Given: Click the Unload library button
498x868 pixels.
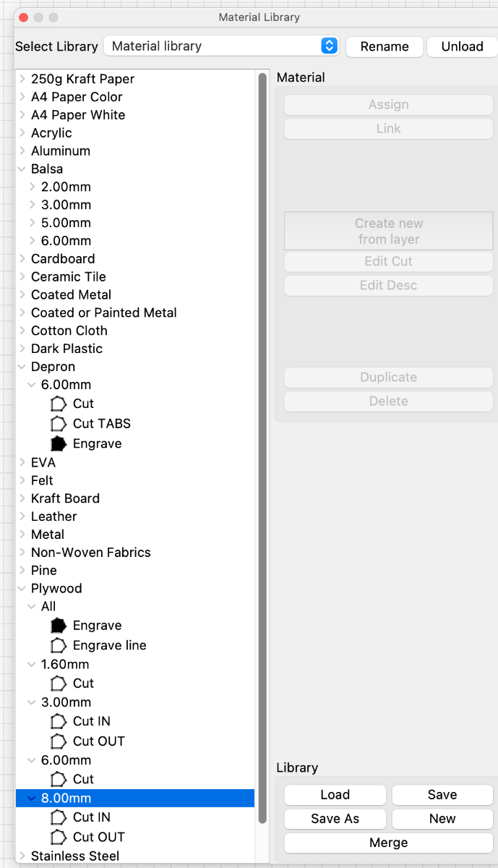Looking at the screenshot, I should (x=462, y=46).
